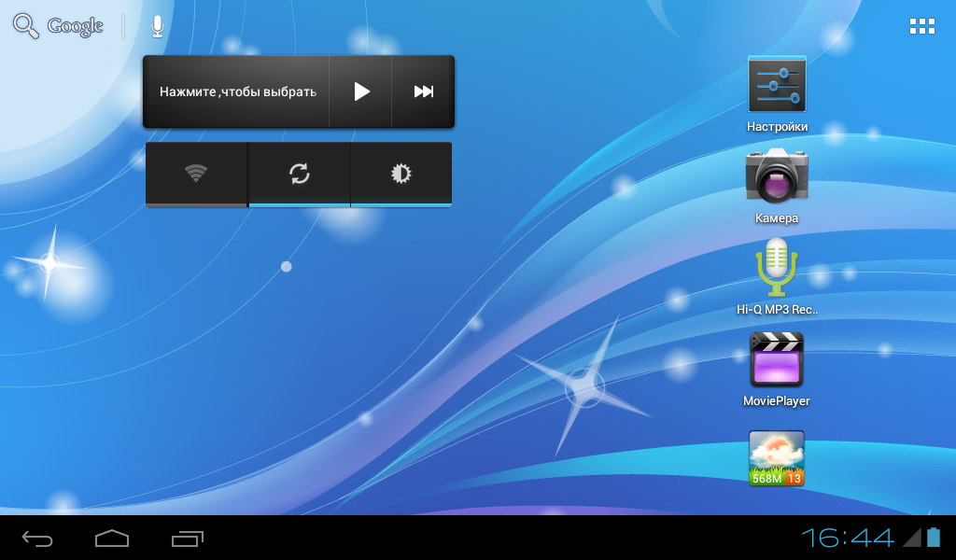Tap the voice search microphone

click(157, 26)
